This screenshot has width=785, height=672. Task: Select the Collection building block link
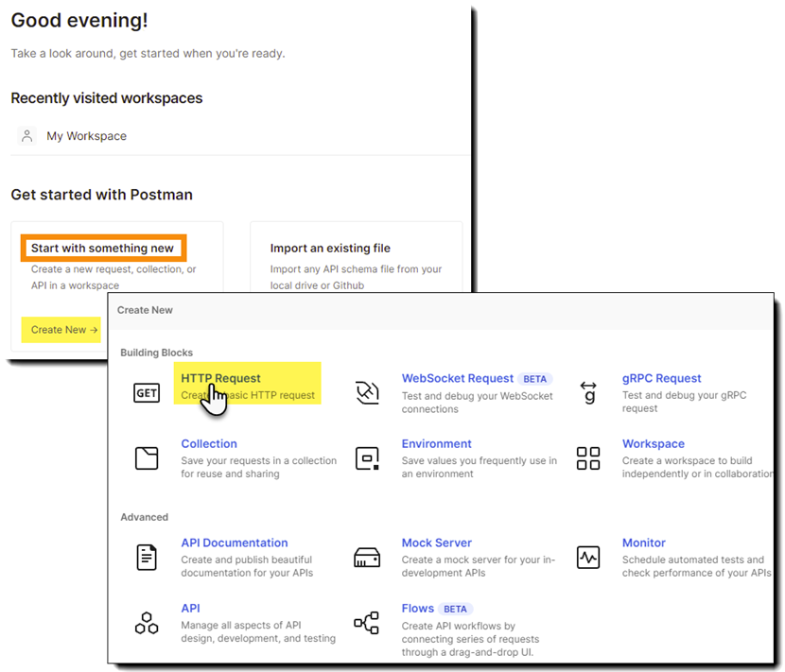pyautogui.click(x=209, y=443)
